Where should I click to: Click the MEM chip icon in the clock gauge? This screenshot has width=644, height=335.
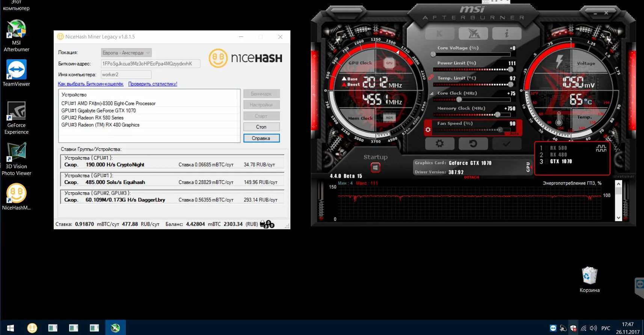tap(389, 118)
